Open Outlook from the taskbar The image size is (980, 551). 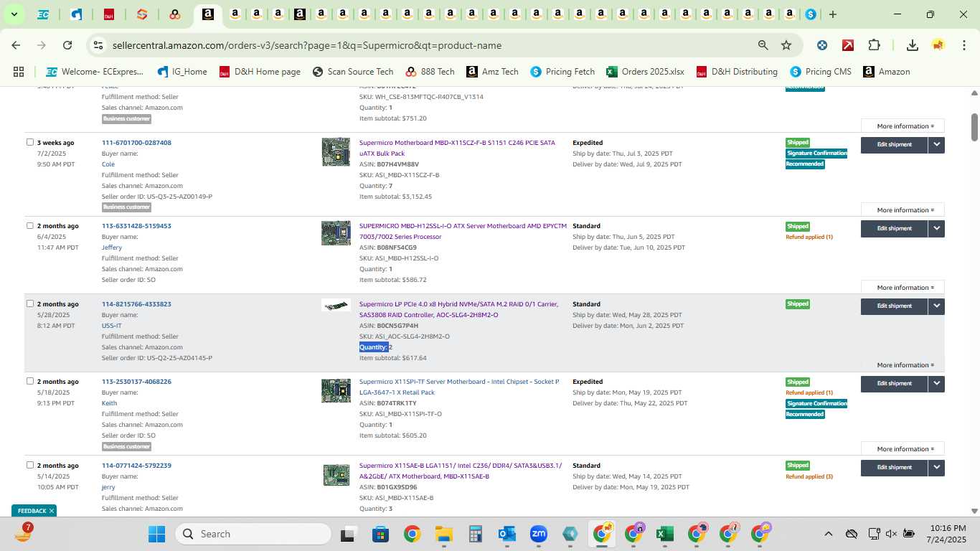(x=507, y=534)
